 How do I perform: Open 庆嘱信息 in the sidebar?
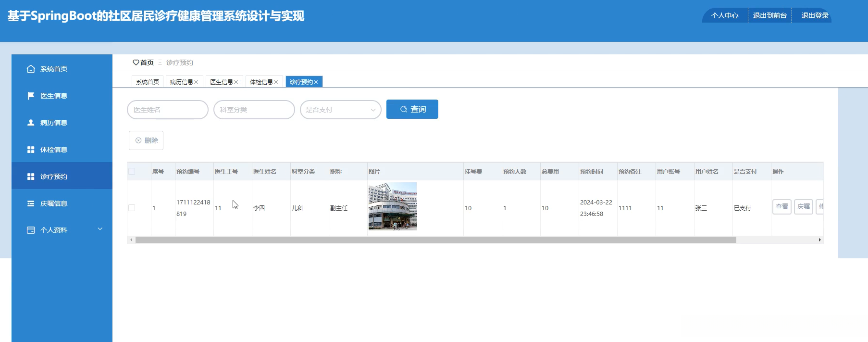click(x=62, y=203)
